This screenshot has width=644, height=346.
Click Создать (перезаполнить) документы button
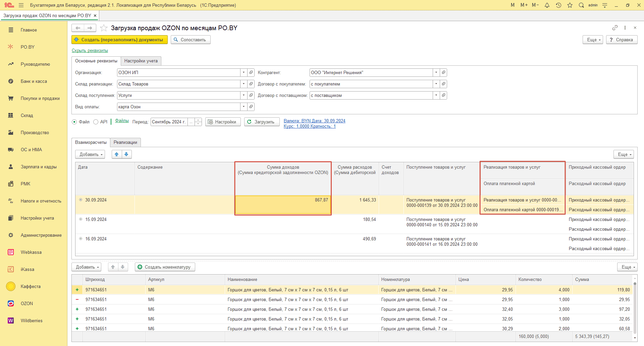pyautogui.click(x=119, y=40)
